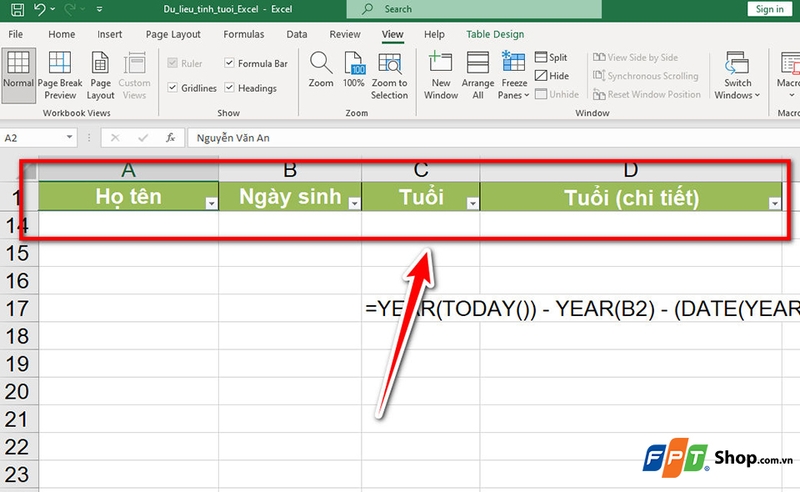The image size is (800, 492).
Task: Click the Insert Function fx button
Action: [x=170, y=138]
